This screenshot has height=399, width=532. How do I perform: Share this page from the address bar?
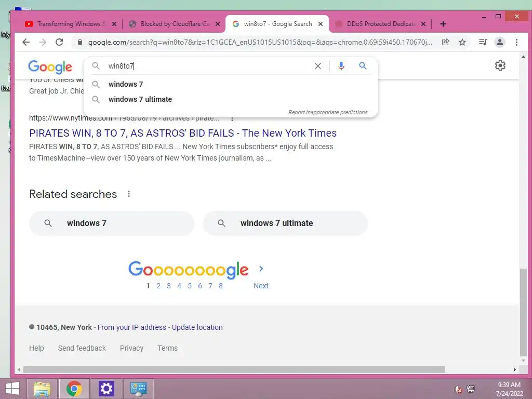coord(445,42)
